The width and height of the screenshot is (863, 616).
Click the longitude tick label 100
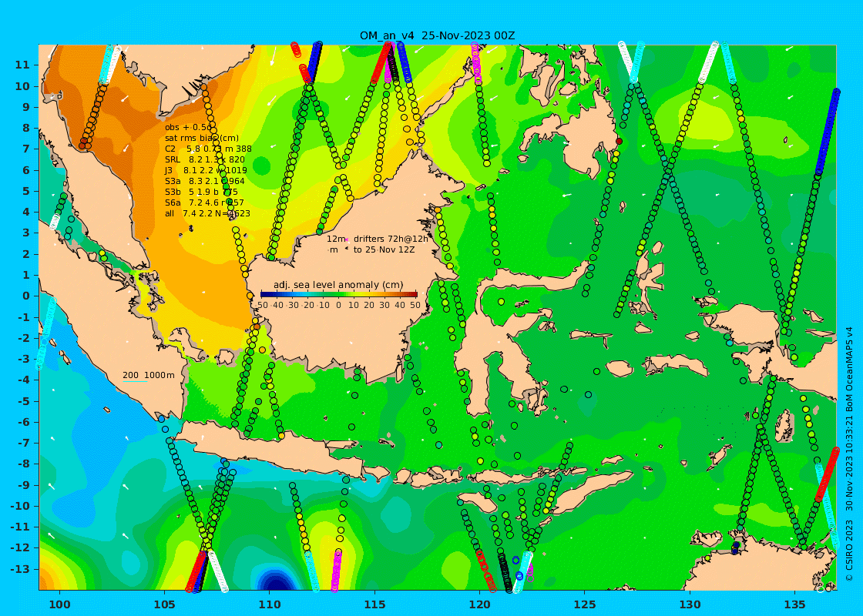pyautogui.click(x=59, y=605)
